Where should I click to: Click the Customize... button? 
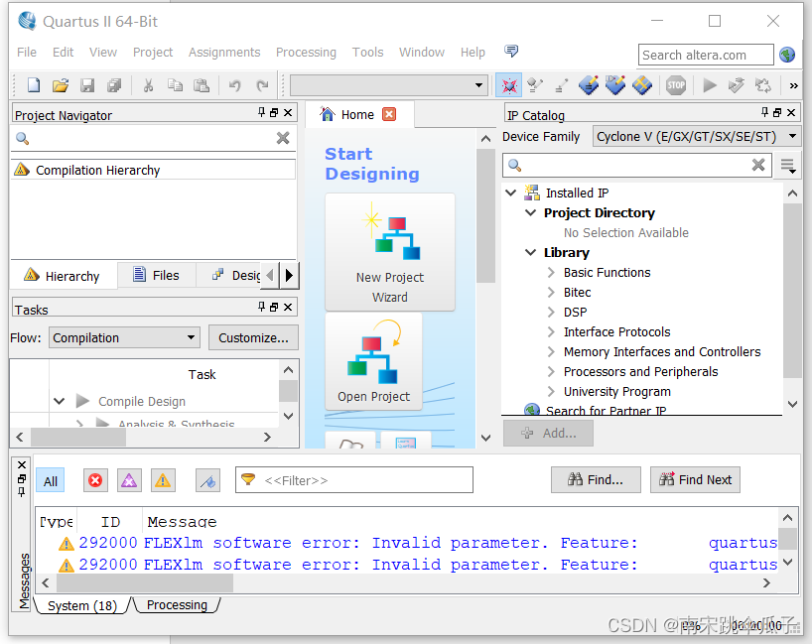(253, 337)
